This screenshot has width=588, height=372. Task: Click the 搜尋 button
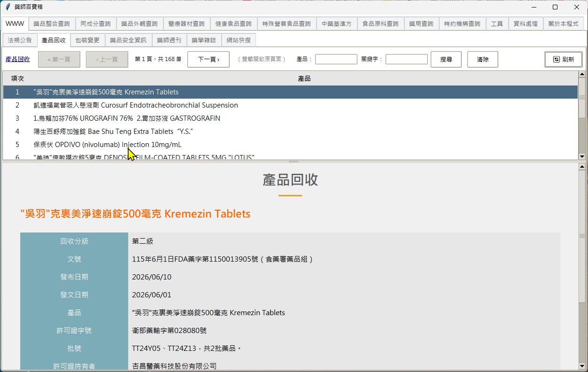coord(446,60)
